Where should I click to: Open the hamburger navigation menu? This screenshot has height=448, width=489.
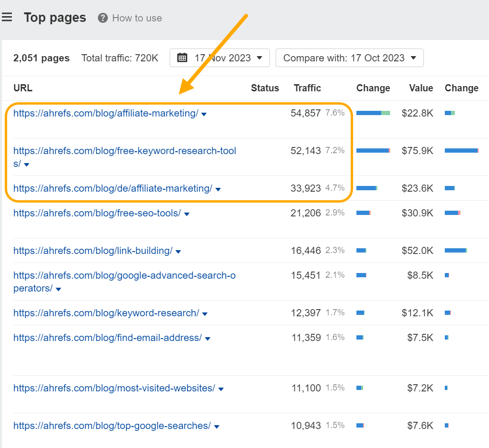pyautogui.click(x=7, y=17)
